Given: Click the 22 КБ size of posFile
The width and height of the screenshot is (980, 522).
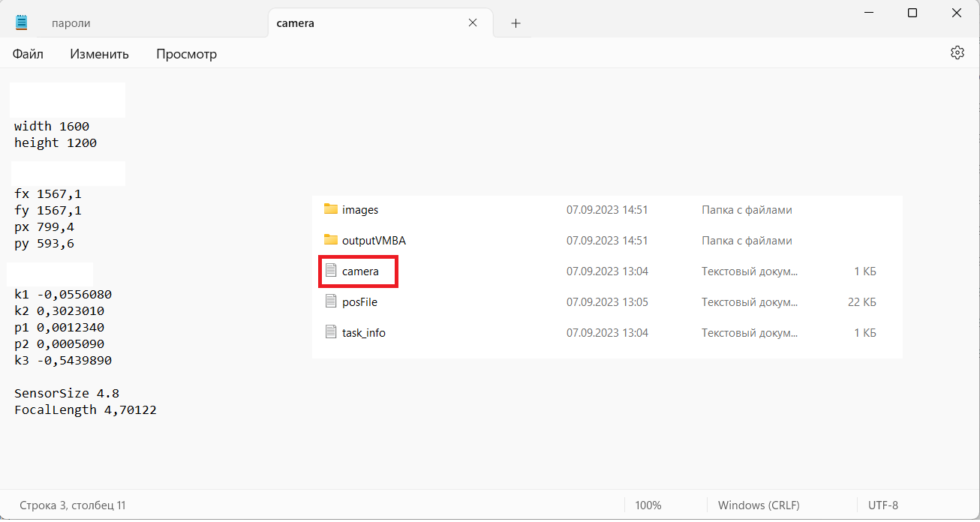Looking at the screenshot, I should (x=861, y=302).
